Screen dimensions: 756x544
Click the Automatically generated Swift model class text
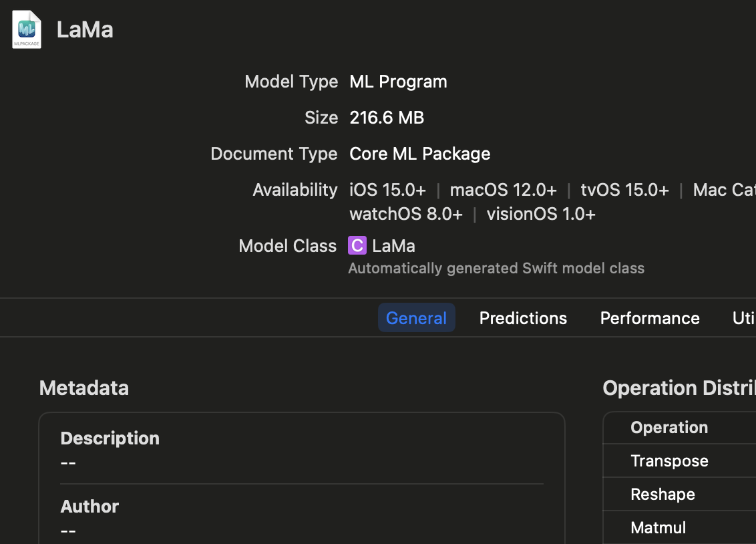(x=496, y=269)
